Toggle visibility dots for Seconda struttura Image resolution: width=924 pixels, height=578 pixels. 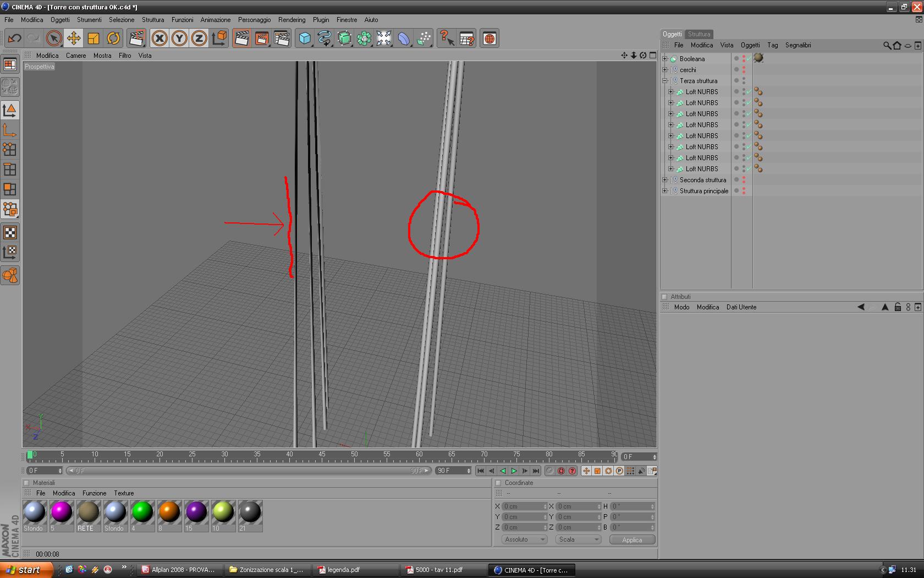(744, 180)
